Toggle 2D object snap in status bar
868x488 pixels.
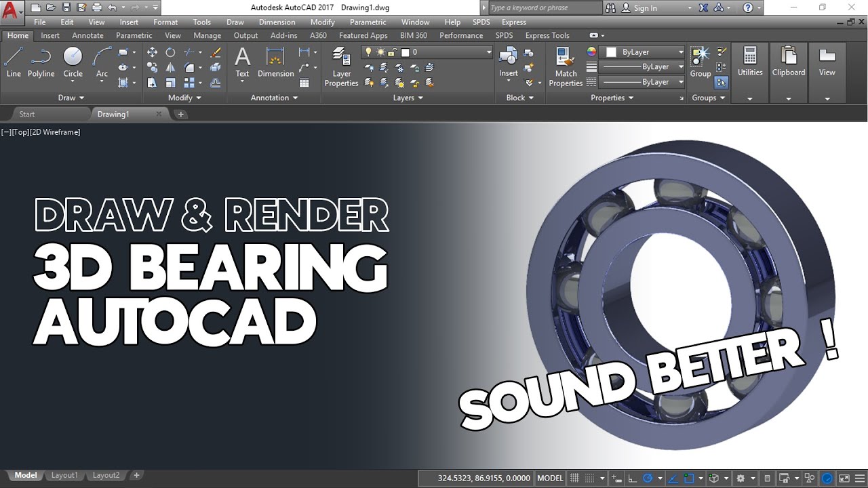tap(689, 478)
